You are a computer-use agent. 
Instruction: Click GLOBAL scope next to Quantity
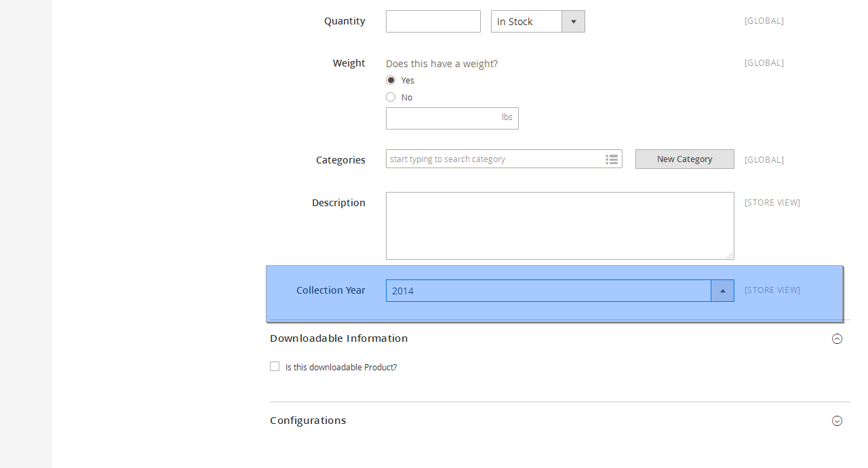764,20
